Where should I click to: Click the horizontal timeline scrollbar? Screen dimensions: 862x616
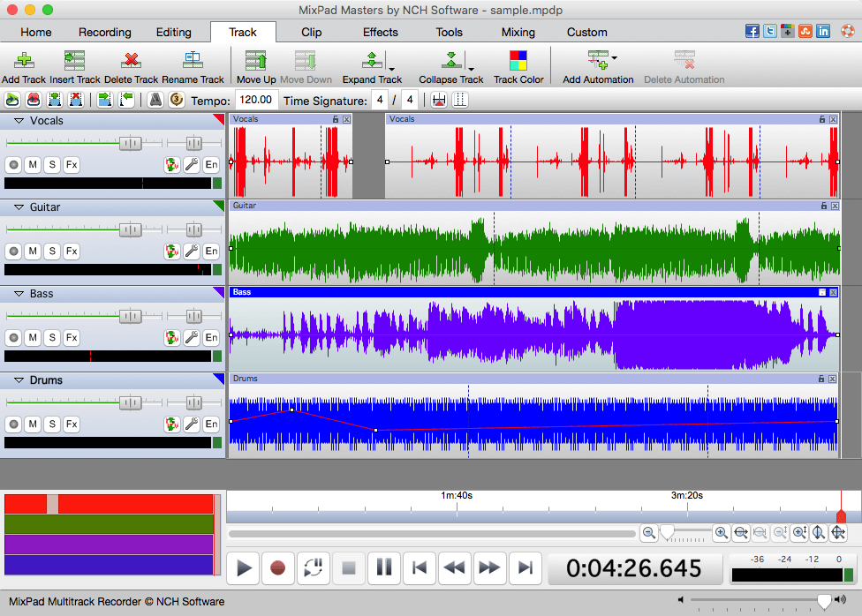pos(432,534)
